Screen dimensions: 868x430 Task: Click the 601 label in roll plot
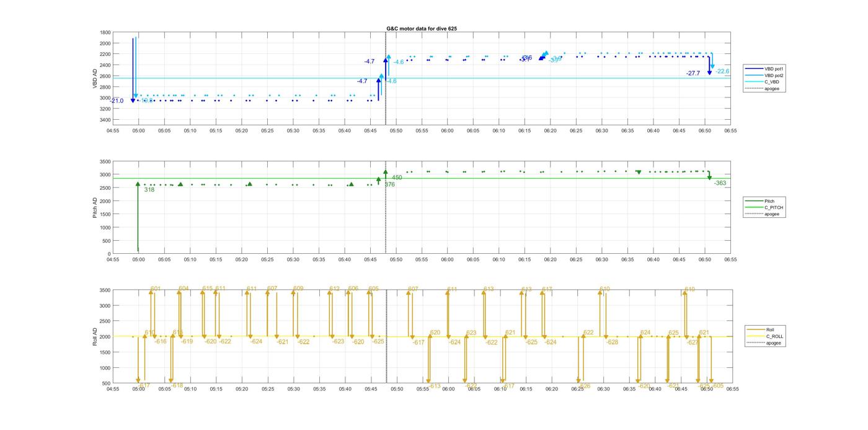pos(156,289)
